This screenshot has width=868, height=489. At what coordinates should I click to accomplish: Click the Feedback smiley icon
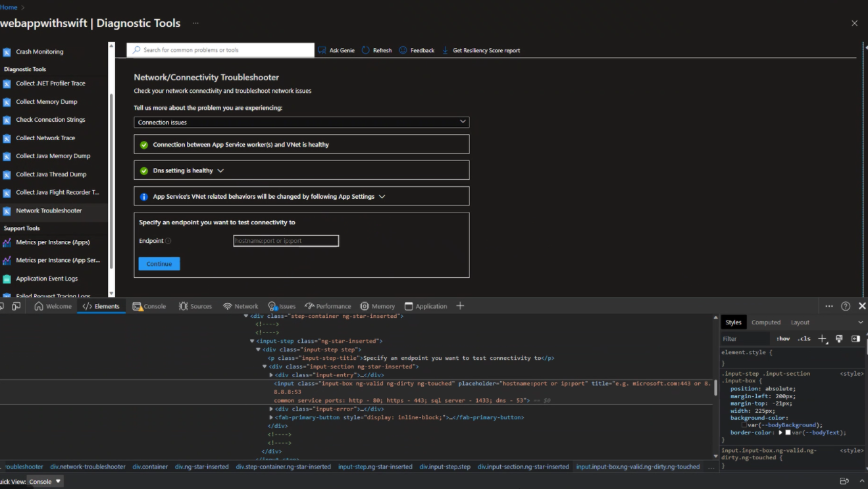[403, 50]
